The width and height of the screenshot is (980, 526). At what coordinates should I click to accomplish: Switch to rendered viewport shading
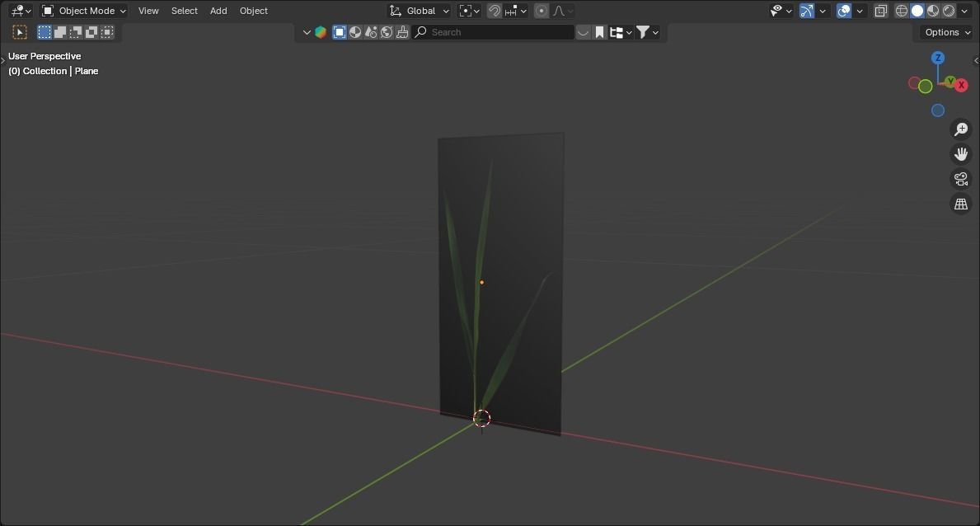[x=949, y=11]
